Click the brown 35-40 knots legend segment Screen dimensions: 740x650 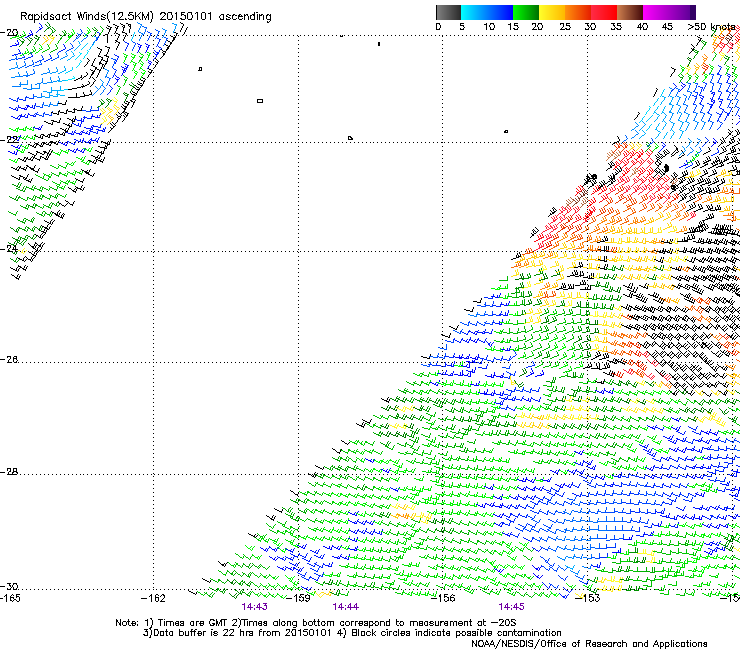tap(630, 12)
